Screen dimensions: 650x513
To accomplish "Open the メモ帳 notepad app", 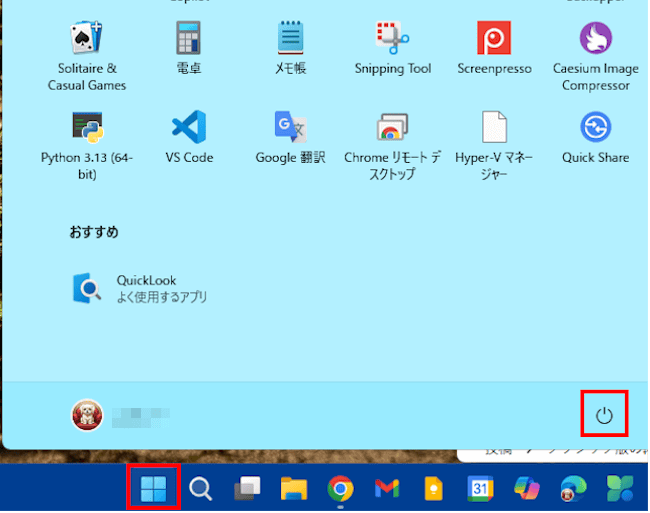I will click(290, 48).
